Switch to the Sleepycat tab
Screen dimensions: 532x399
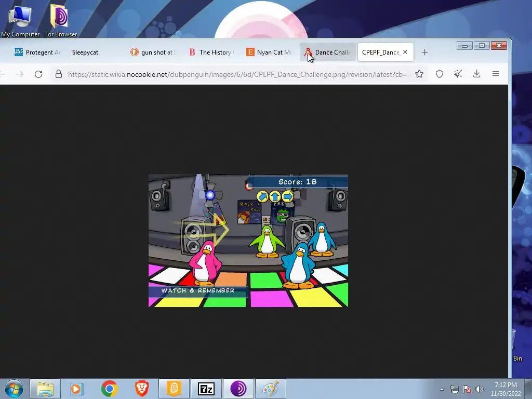click(x=85, y=52)
